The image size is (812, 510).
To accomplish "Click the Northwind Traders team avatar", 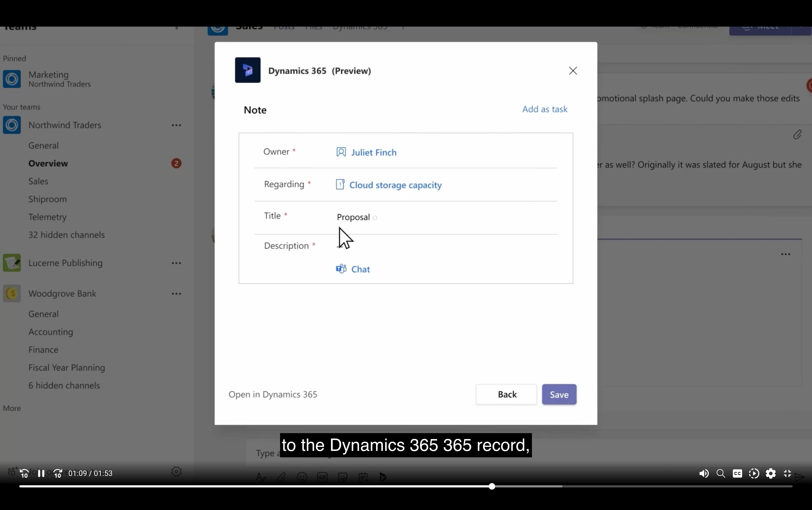I will click(x=12, y=125).
